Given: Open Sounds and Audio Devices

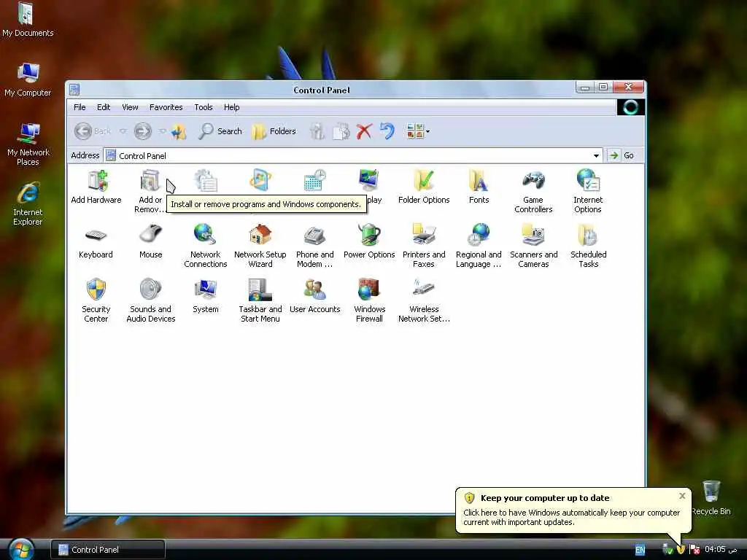Looking at the screenshot, I should click(150, 300).
